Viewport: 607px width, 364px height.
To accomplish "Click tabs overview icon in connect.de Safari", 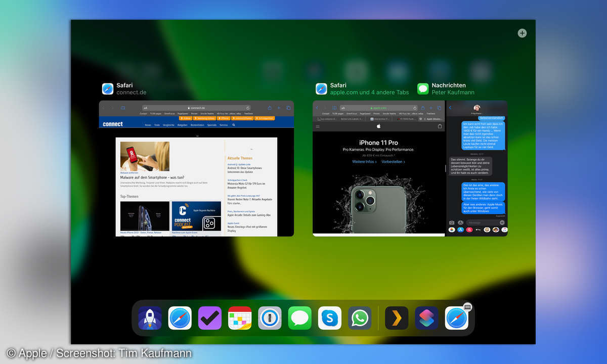I will 288,108.
